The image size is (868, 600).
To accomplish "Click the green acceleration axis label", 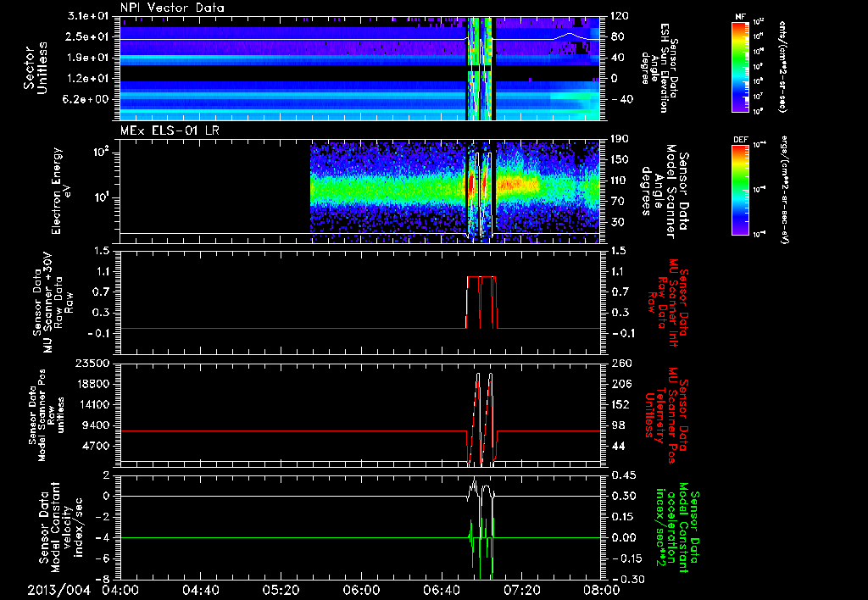I will coord(677,529).
